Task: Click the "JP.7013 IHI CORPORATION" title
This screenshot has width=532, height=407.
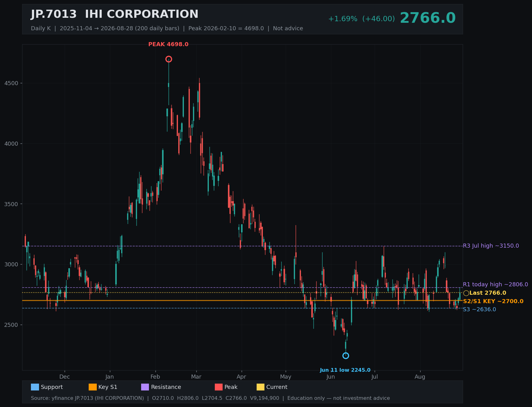Action: click(x=115, y=14)
